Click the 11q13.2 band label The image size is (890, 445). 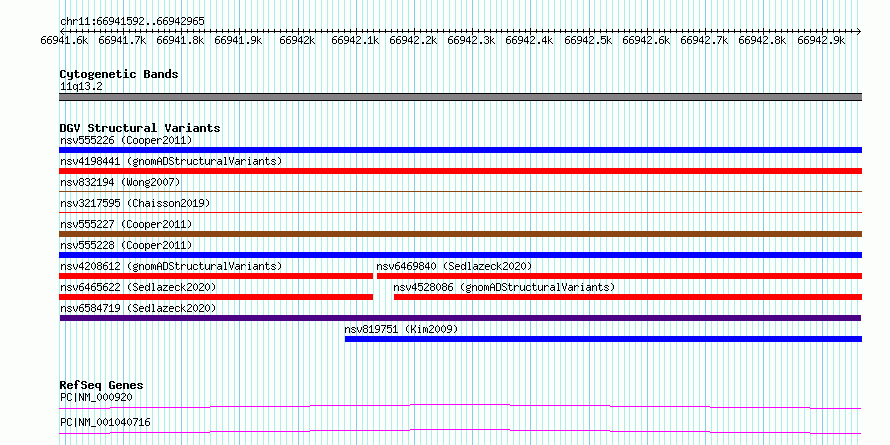[x=81, y=87]
